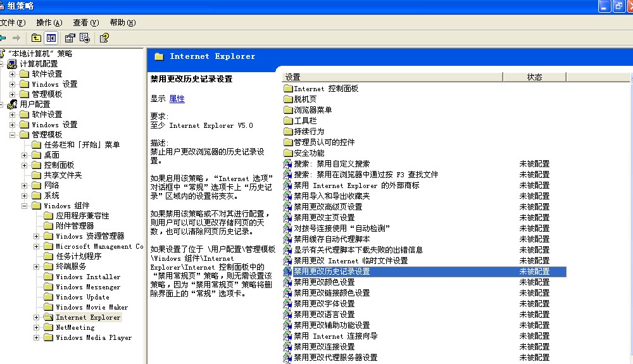Select policy 禁用更改链接颜色设置
The image size is (633, 364).
[x=332, y=293]
